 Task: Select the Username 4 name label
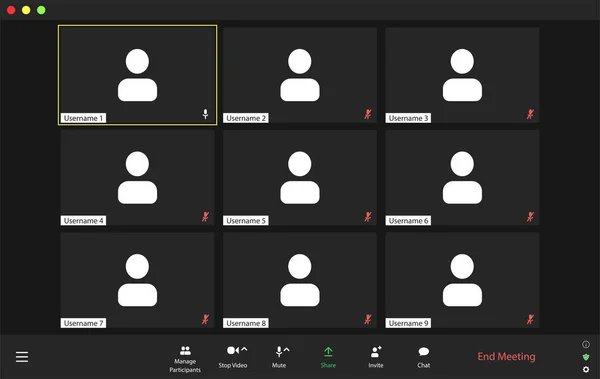(83, 221)
